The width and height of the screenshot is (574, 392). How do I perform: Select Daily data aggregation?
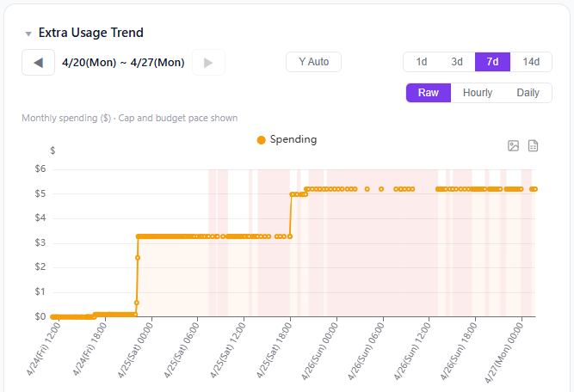tap(528, 93)
